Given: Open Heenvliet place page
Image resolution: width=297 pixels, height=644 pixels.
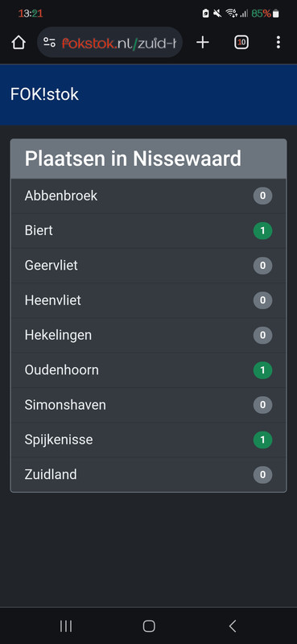Looking at the screenshot, I should (148, 300).
